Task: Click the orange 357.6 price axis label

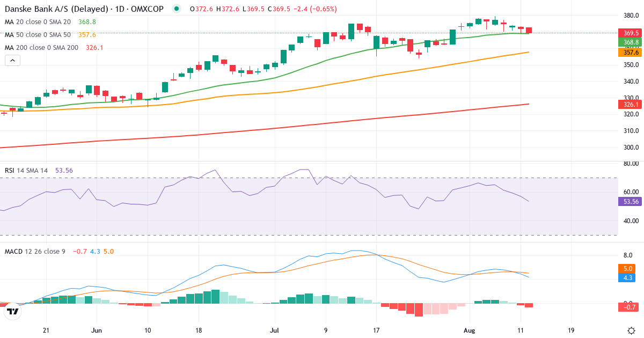Action: pos(631,52)
